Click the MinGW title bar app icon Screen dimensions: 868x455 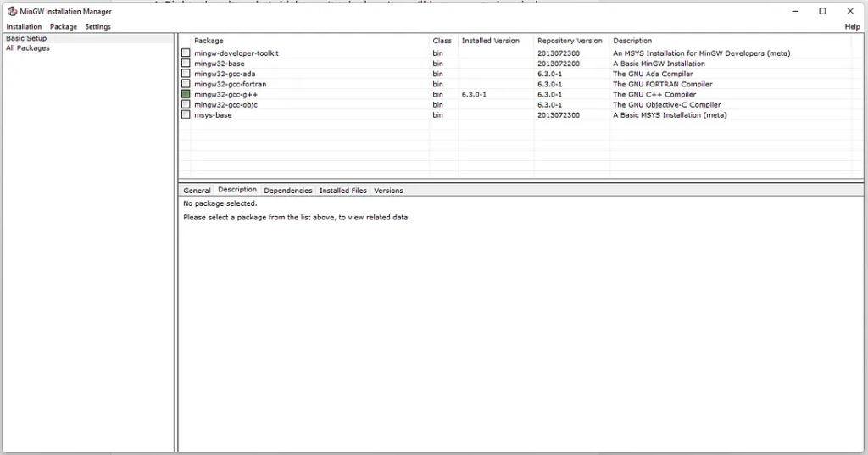(x=12, y=11)
